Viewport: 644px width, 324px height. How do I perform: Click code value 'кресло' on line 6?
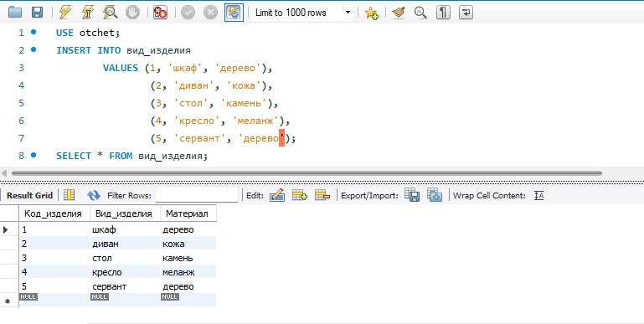click(x=197, y=121)
